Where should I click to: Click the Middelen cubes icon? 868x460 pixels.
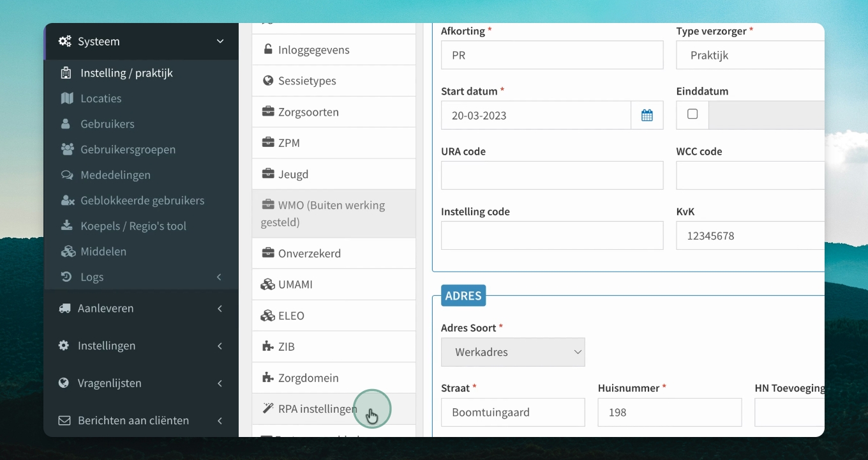68,252
